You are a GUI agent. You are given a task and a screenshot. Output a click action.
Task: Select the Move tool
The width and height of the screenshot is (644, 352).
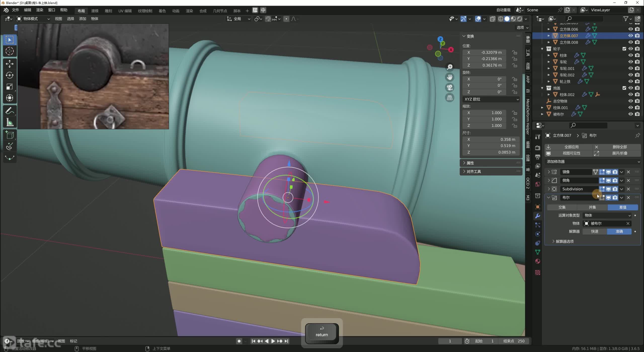(x=10, y=64)
